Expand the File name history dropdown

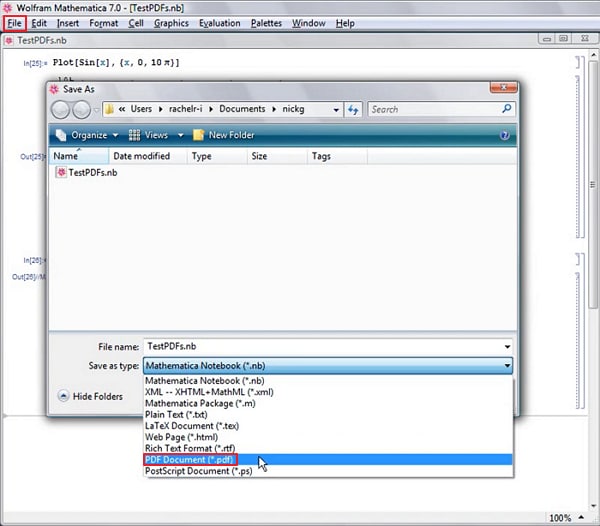click(x=507, y=347)
